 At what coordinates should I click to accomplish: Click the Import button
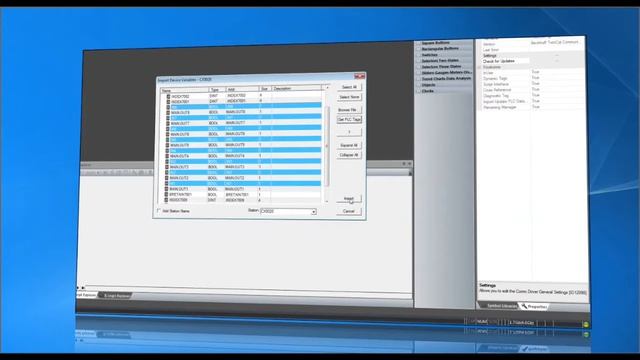pyautogui.click(x=349, y=199)
